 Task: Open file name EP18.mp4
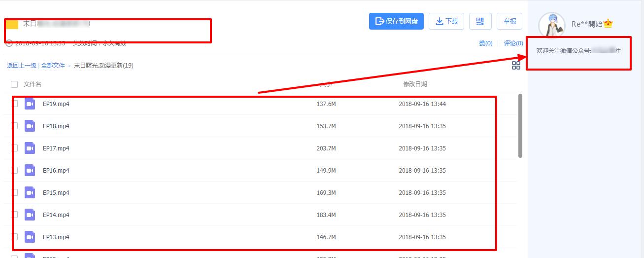coord(56,126)
